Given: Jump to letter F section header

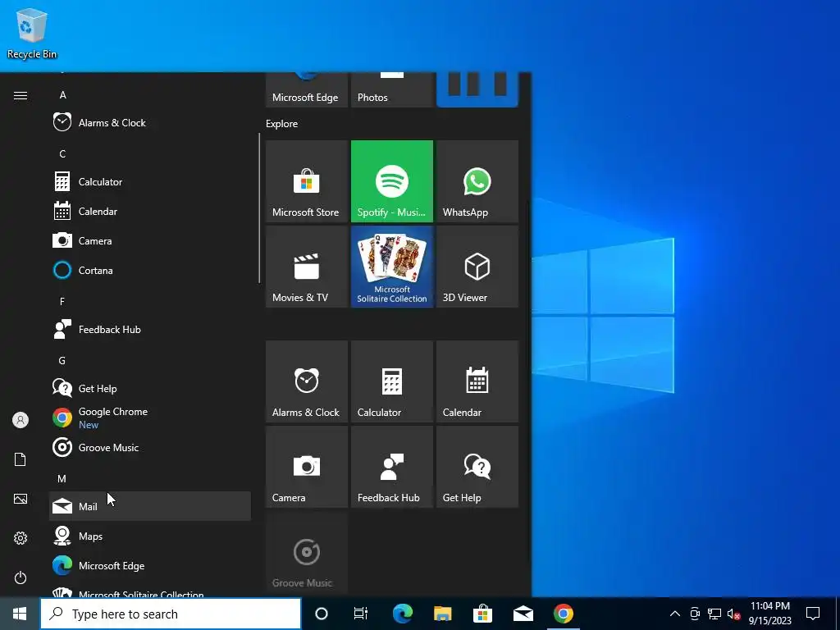Looking at the screenshot, I should (62, 302).
